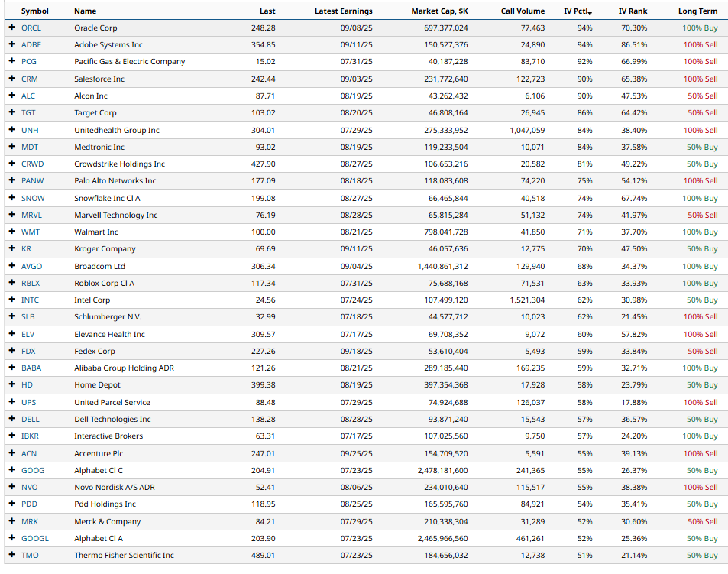Open the MDT symbol link
This screenshot has width=728, height=574.
(x=30, y=147)
